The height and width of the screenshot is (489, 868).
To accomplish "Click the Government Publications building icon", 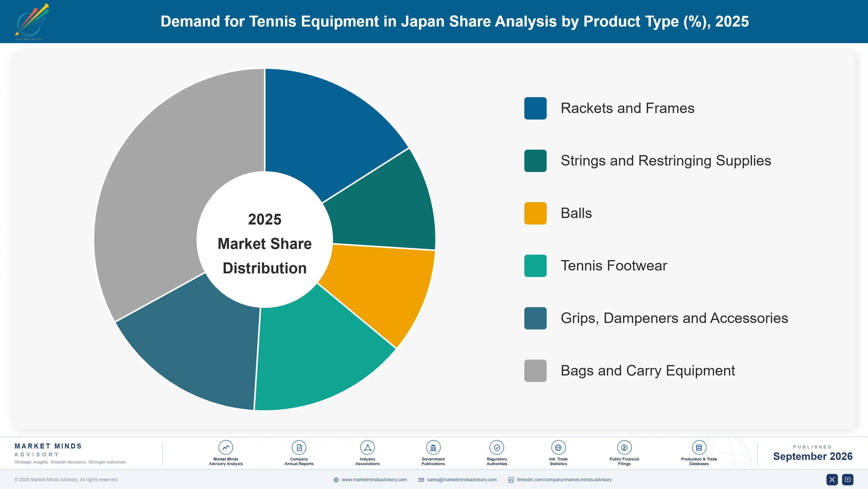I will click(x=433, y=447).
